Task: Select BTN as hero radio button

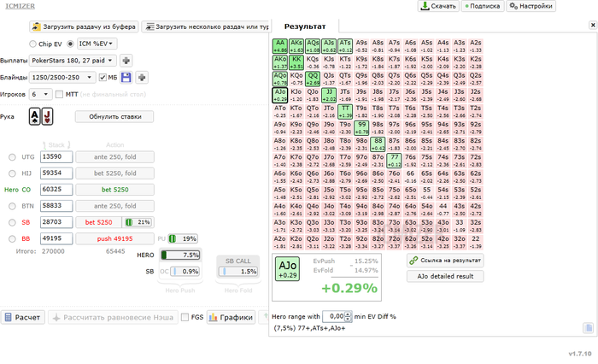Action: point(12,206)
